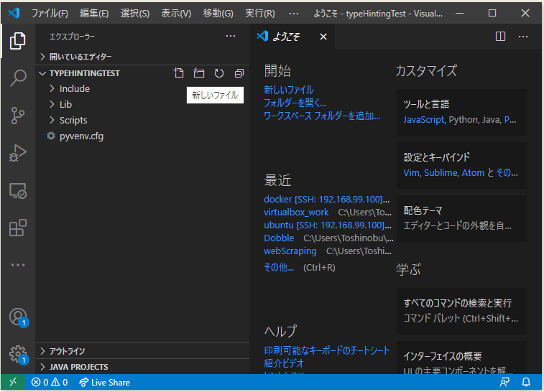Image resolution: width=544 pixels, height=392 pixels.
Task: Open インターフェイスの概要 card
Action: coord(461,358)
